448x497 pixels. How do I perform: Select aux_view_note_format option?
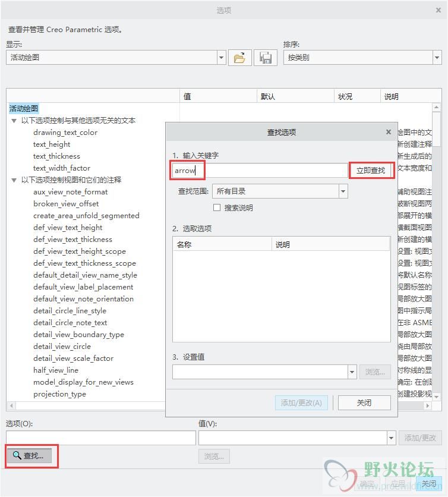(70, 192)
